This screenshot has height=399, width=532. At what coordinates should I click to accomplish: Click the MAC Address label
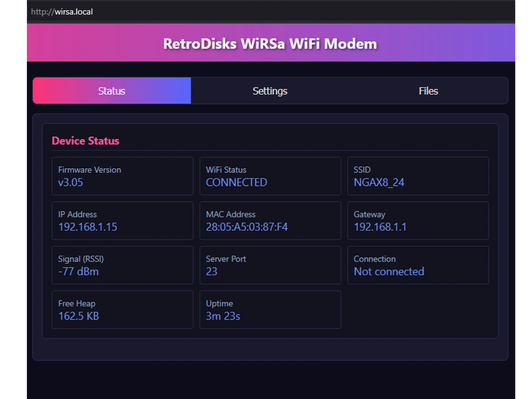[x=231, y=214]
